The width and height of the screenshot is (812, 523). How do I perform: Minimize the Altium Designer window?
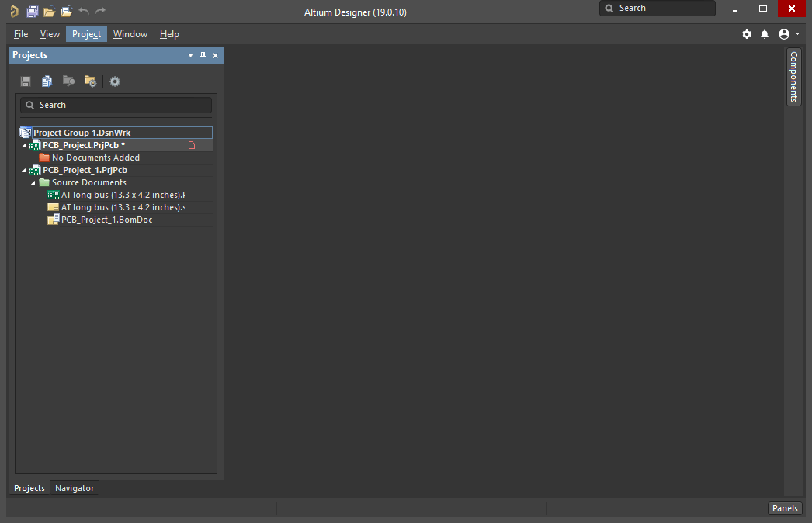[735, 9]
